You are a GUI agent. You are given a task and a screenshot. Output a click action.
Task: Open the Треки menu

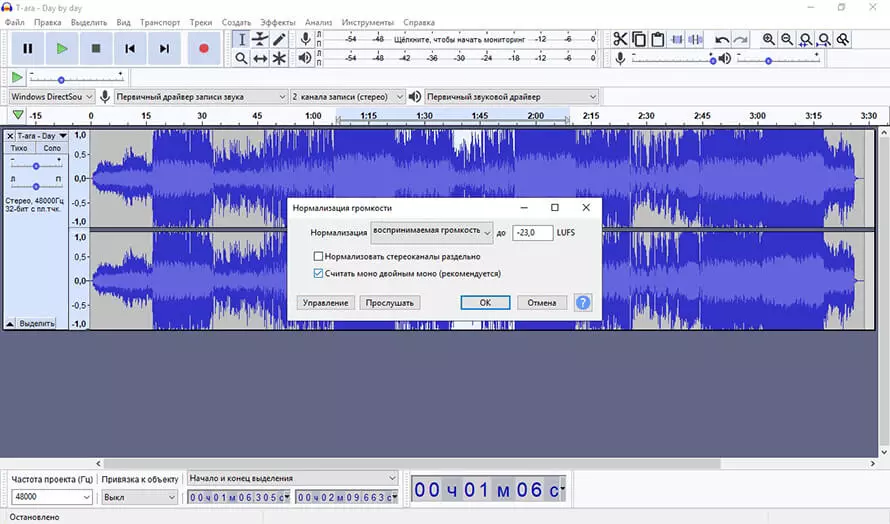coord(201,22)
